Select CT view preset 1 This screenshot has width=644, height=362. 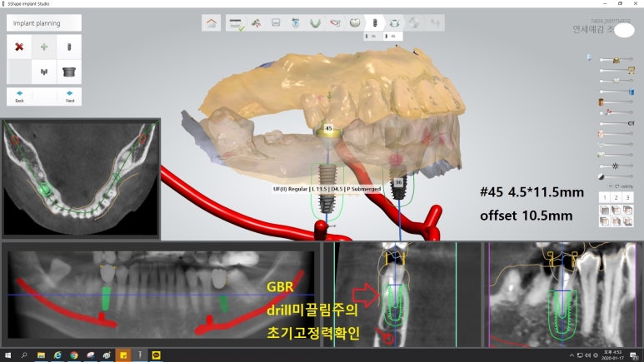click(604, 197)
